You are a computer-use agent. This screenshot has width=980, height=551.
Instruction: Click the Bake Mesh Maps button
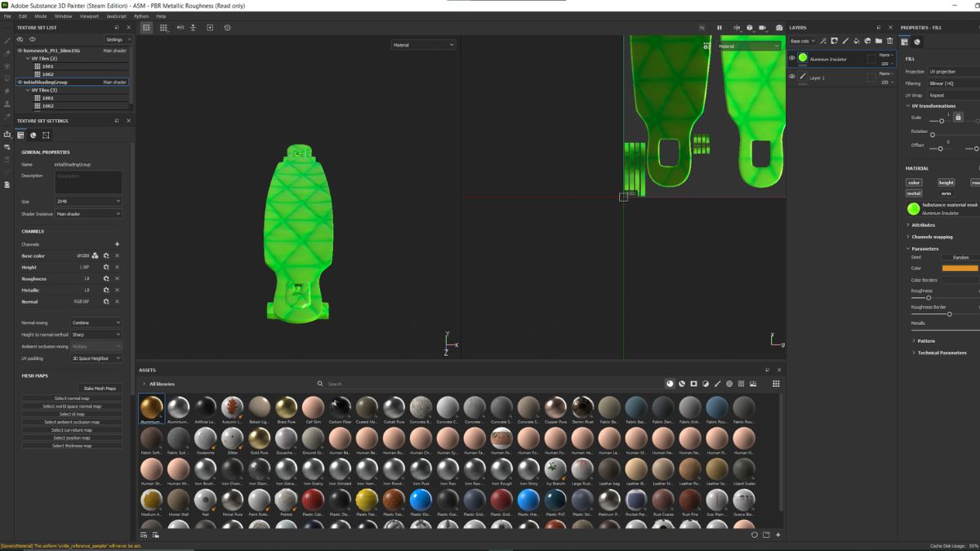[x=100, y=388]
